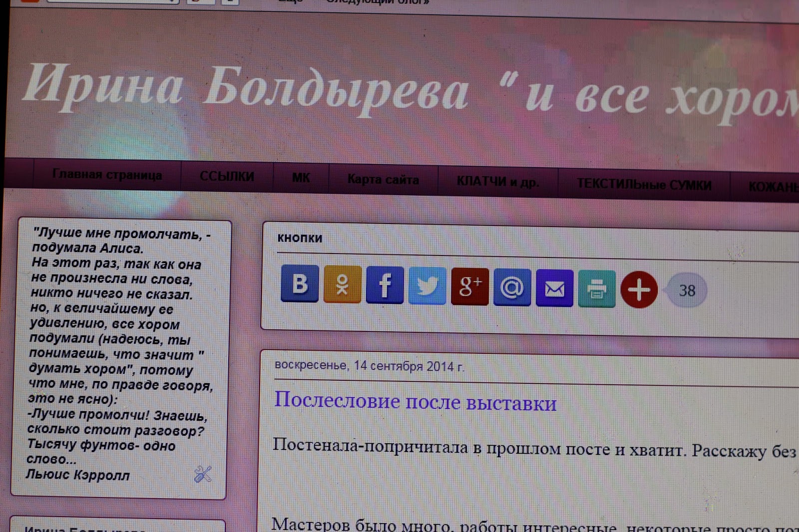Print the page using the printer icon
Screen dimensions: 799x532
point(597,289)
